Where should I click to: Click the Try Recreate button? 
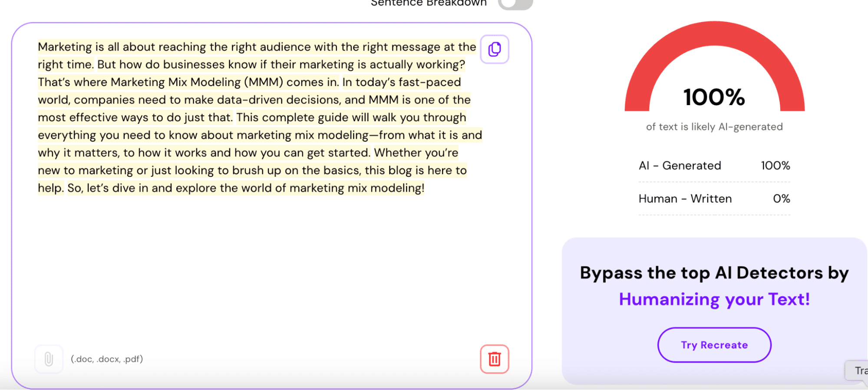[714, 345]
